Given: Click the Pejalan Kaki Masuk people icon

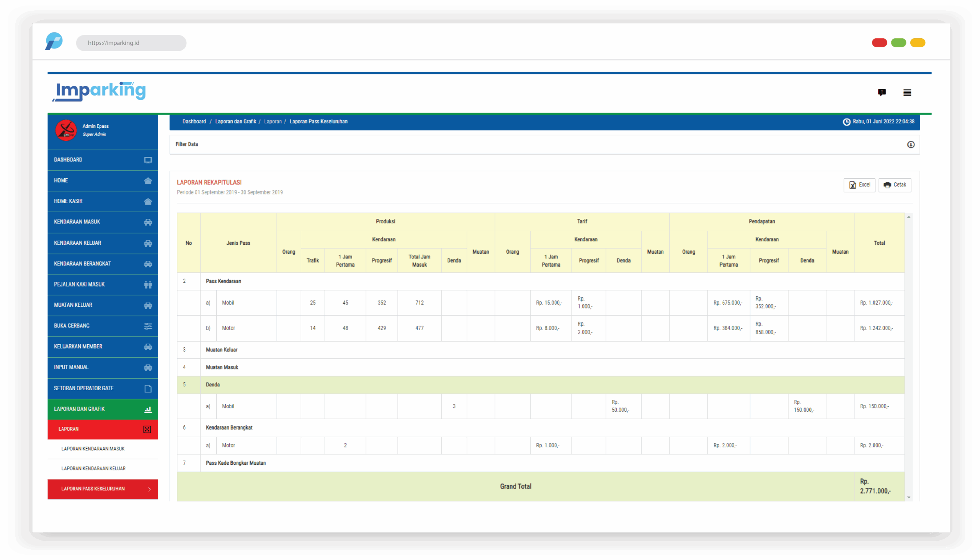Looking at the screenshot, I should [x=148, y=285].
